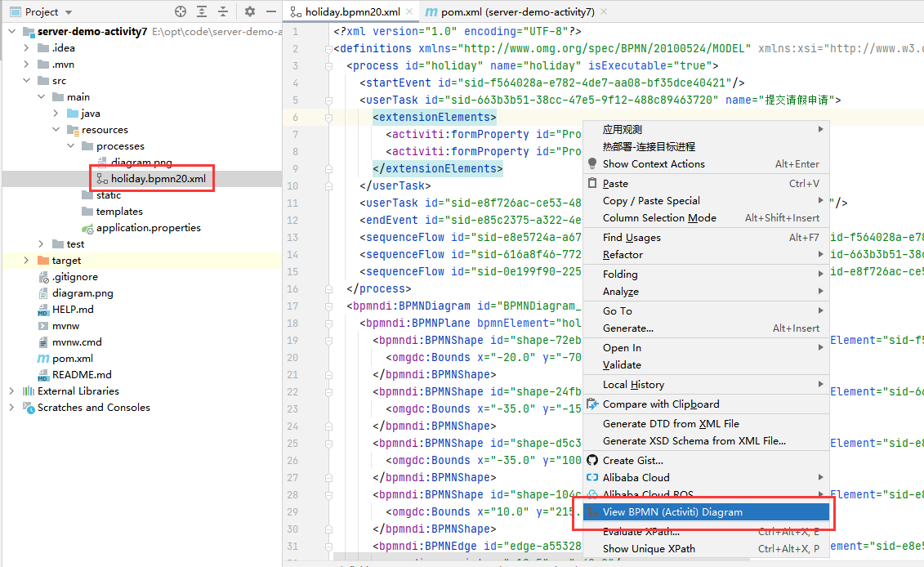Select holiday.bpmn20.xml file icon in project tree

[103, 179]
